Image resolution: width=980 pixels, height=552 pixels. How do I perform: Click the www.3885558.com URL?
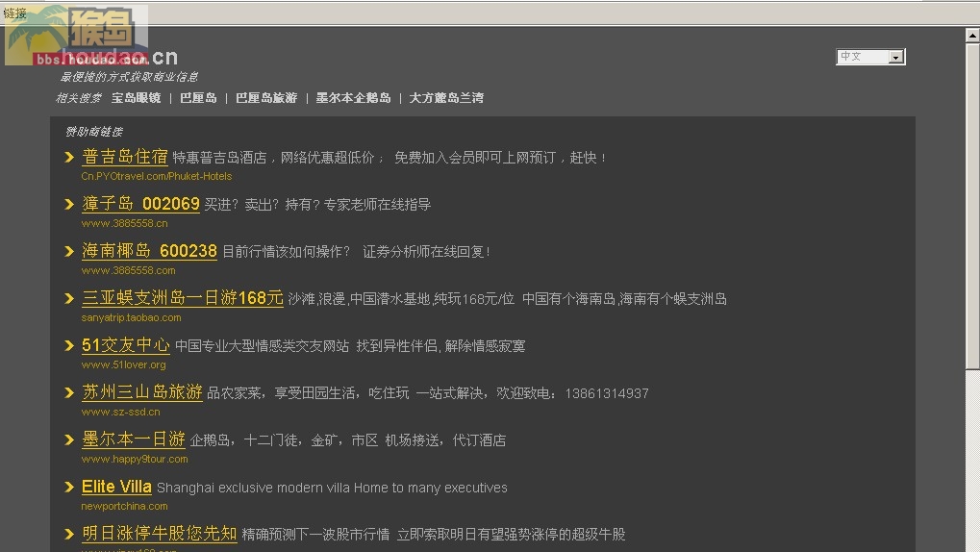point(128,270)
